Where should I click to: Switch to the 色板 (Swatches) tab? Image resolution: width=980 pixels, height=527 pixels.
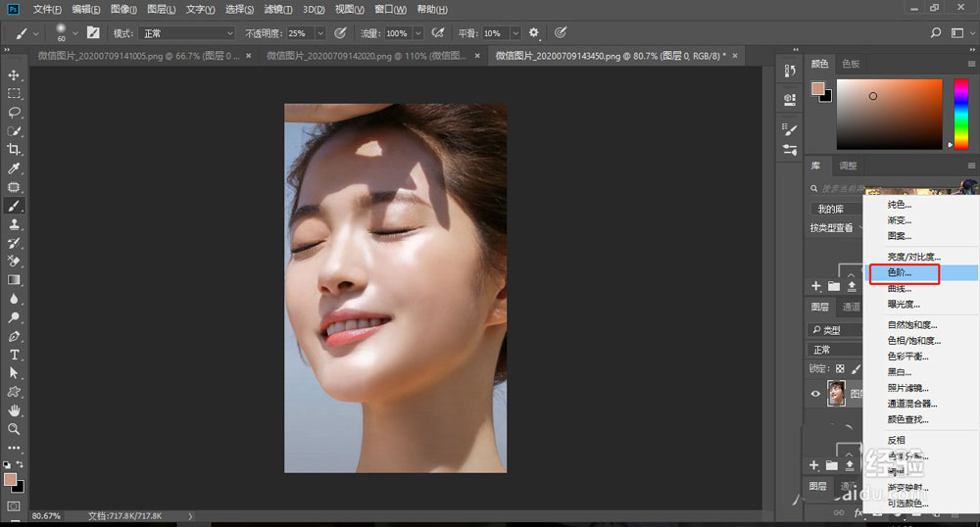point(850,64)
